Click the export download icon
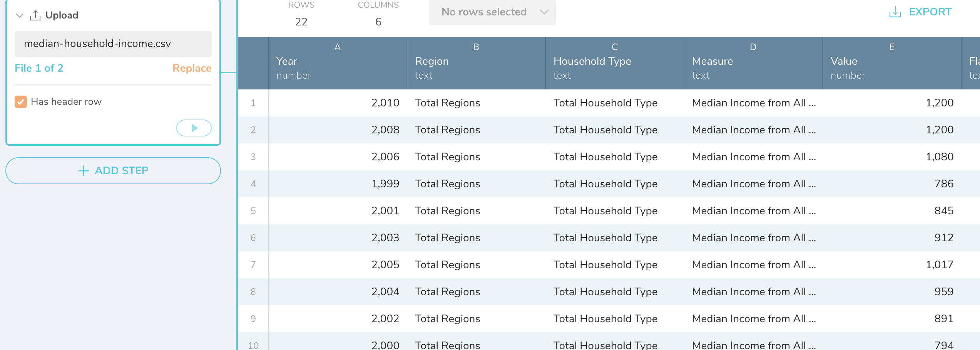This screenshot has width=980, height=350. coord(895,12)
